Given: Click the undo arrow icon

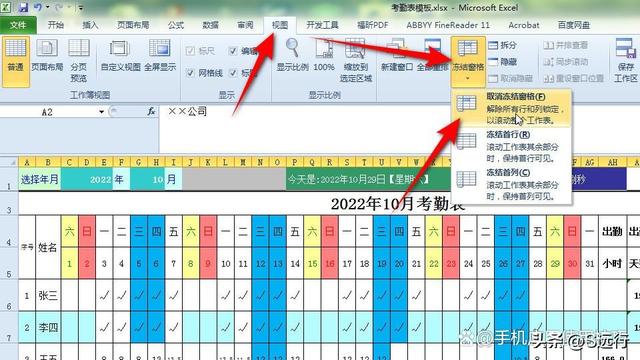Looking at the screenshot, I should point(38,7).
